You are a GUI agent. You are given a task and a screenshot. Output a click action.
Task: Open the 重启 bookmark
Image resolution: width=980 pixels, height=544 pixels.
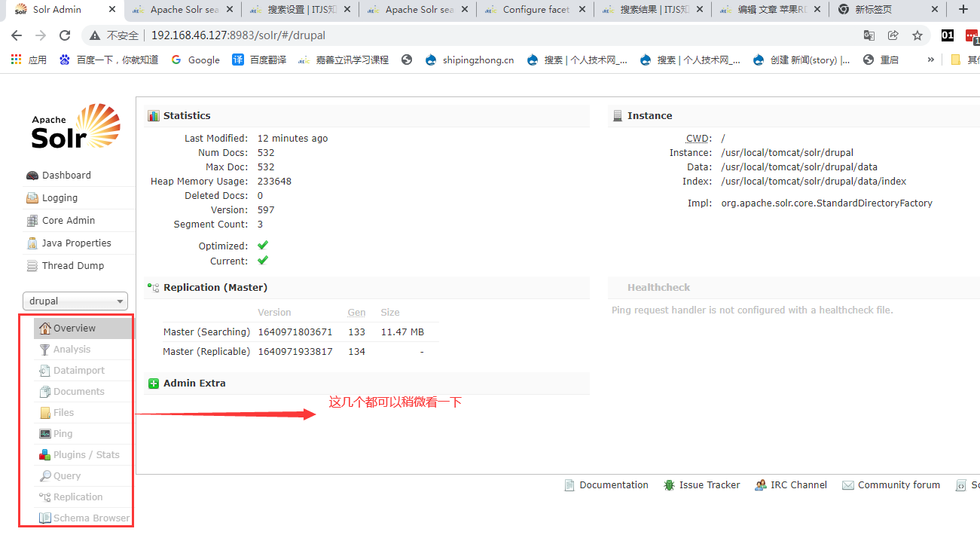pos(881,60)
